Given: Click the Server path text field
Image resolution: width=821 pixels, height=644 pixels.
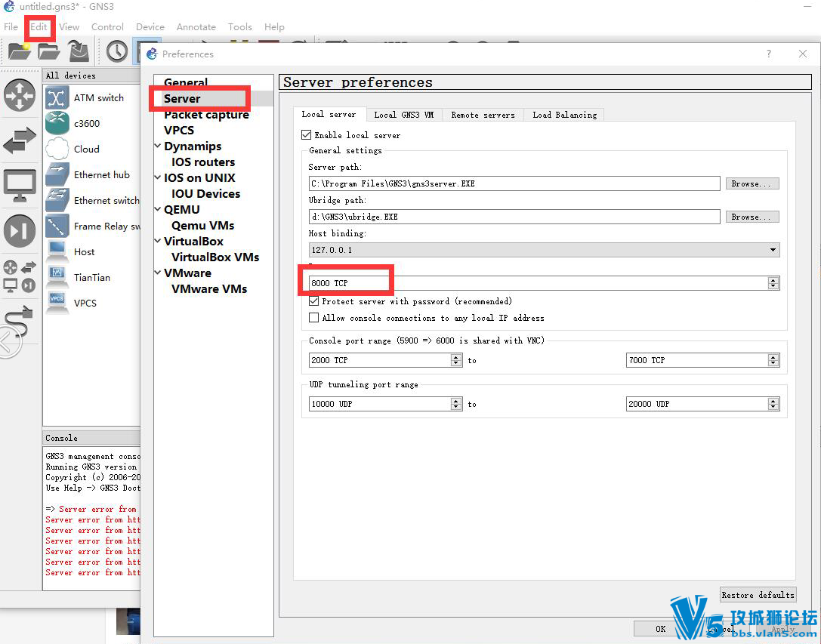Looking at the screenshot, I should click(514, 183).
